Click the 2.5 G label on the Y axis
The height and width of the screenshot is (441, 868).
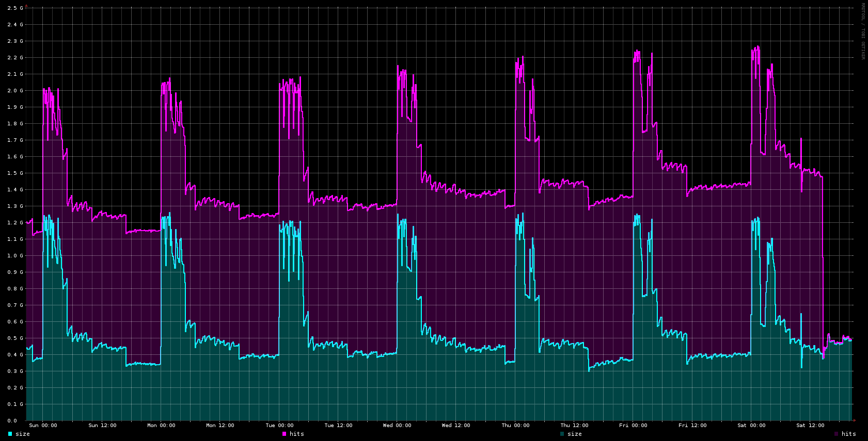click(15, 8)
